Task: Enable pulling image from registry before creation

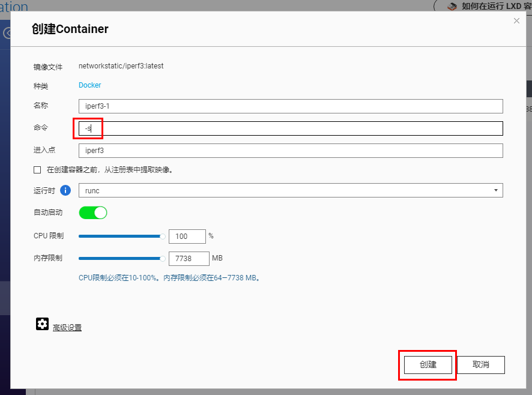Action: (x=37, y=170)
